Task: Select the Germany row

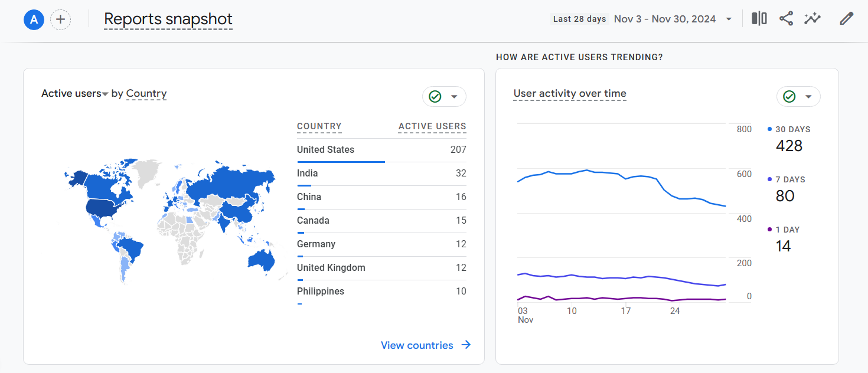Action: [x=381, y=244]
